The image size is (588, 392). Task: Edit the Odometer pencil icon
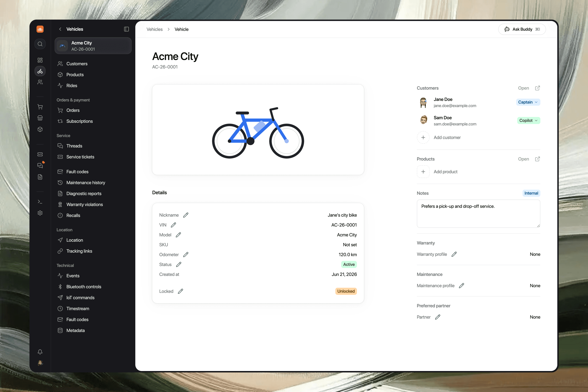coord(186,255)
